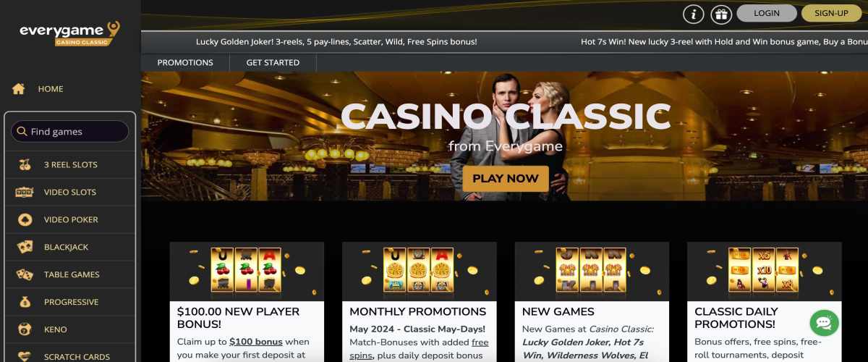Open the Promotions menu tab
Image resolution: width=868 pixels, height=362 pixels.
tap(185, 63)
